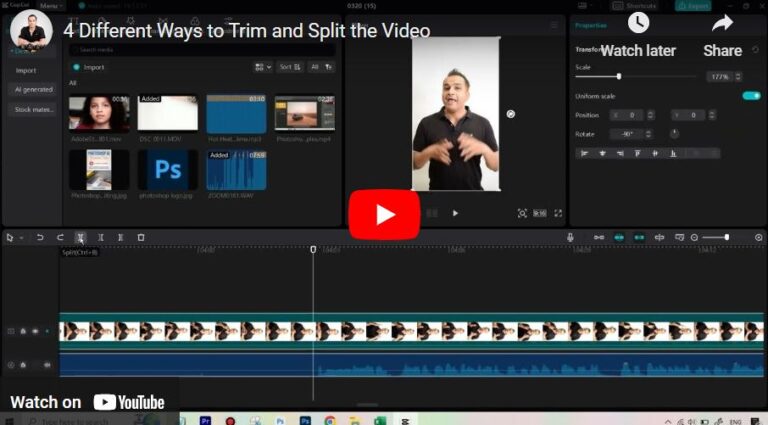
Task: Click the cover settings icon near the zoom slider
Action: tap(679, 237)
